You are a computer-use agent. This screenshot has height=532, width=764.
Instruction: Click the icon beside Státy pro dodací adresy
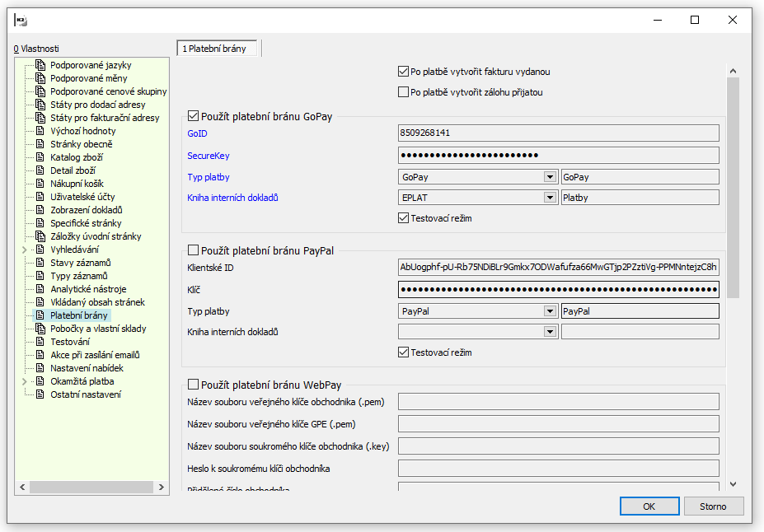[x=40, y=104]
